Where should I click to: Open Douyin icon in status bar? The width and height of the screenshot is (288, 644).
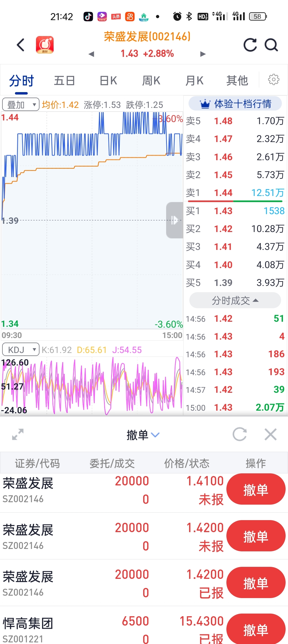88,17
